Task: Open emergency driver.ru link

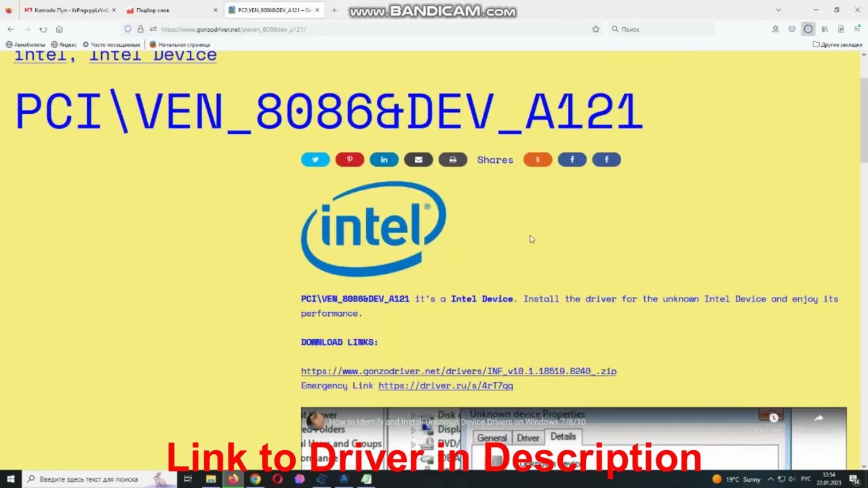Action: (x=446, y=386)
